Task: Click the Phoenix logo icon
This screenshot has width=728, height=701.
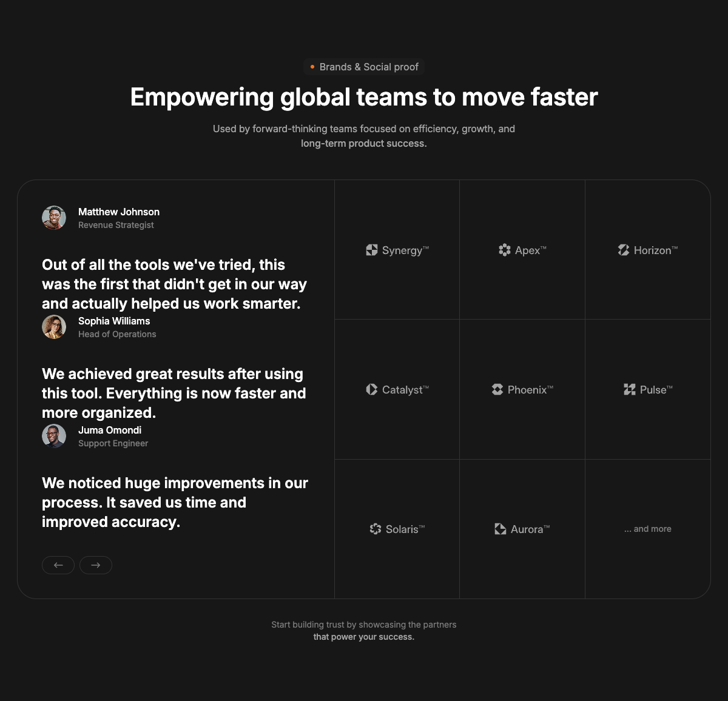Action: 497,389
